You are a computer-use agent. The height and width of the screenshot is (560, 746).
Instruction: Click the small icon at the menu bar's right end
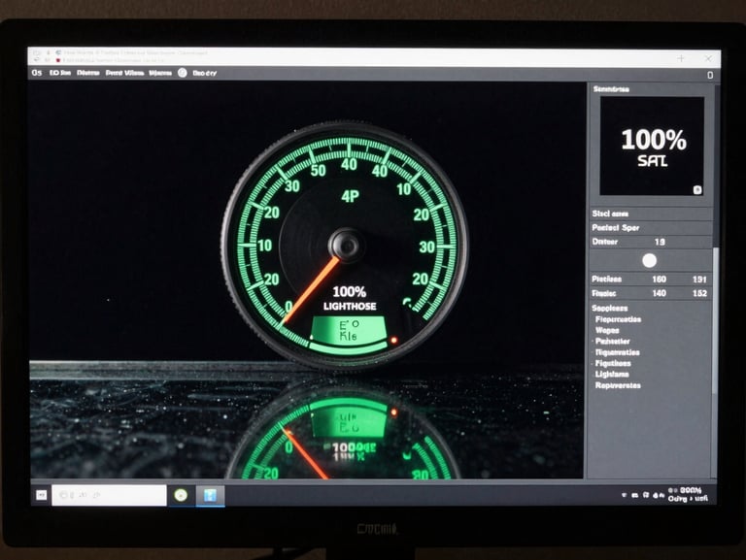coord(710,75)
